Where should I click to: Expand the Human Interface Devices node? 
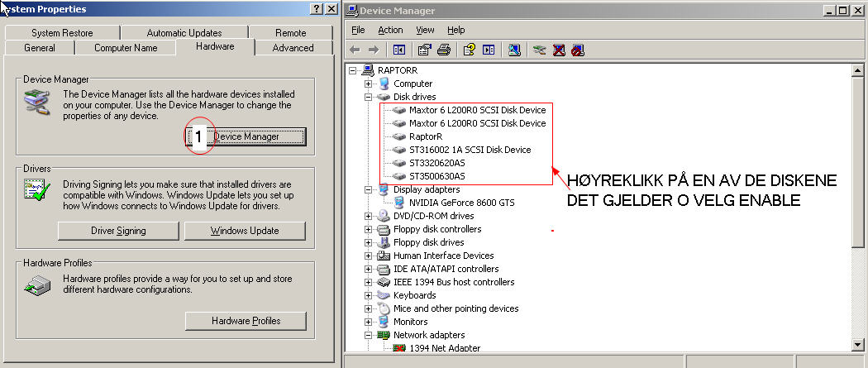(368, 256)
